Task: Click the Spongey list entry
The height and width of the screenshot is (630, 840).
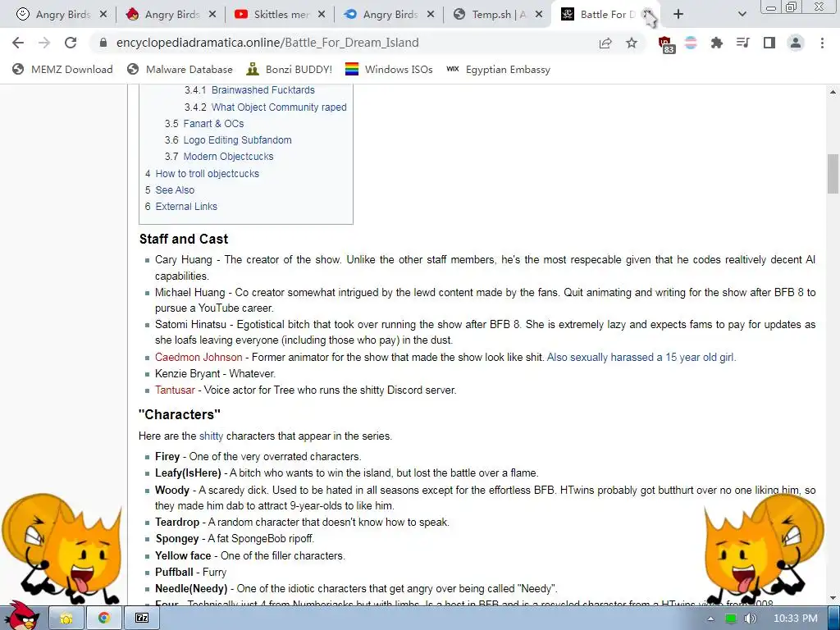Action: click(x=235, y=539)
